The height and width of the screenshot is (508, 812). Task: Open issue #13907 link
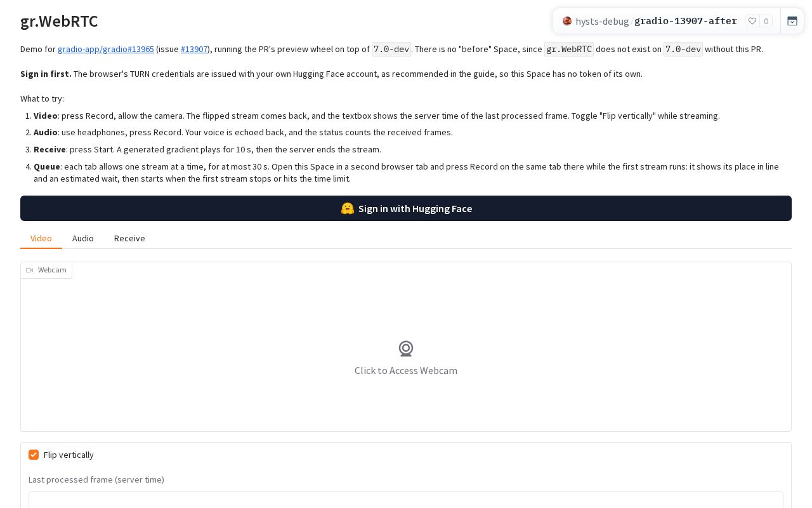pos(194,49)
